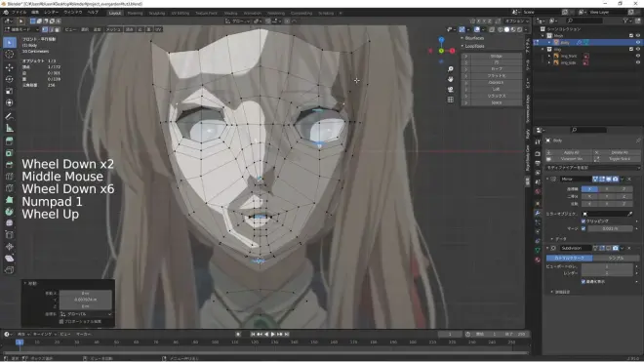Switch to Sculpting workspace tab

point(157,13)
